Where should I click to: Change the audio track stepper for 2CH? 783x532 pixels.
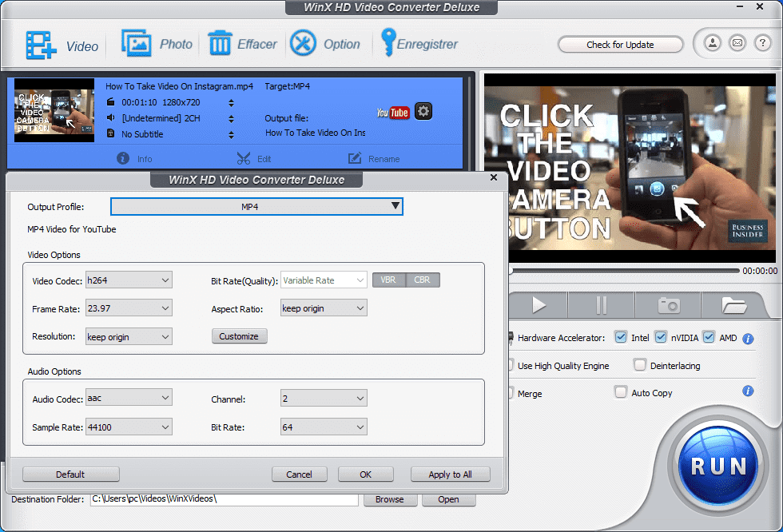click(231, 119)
